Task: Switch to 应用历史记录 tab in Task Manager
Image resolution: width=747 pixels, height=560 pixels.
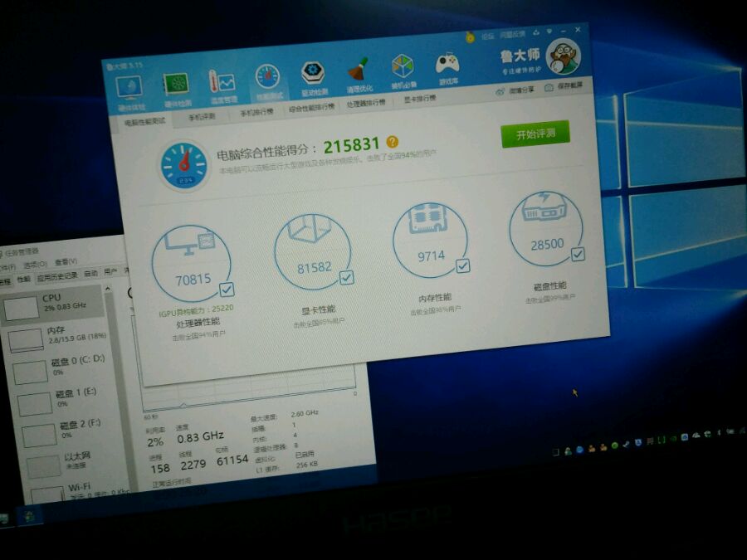Action: pos(57,277)
